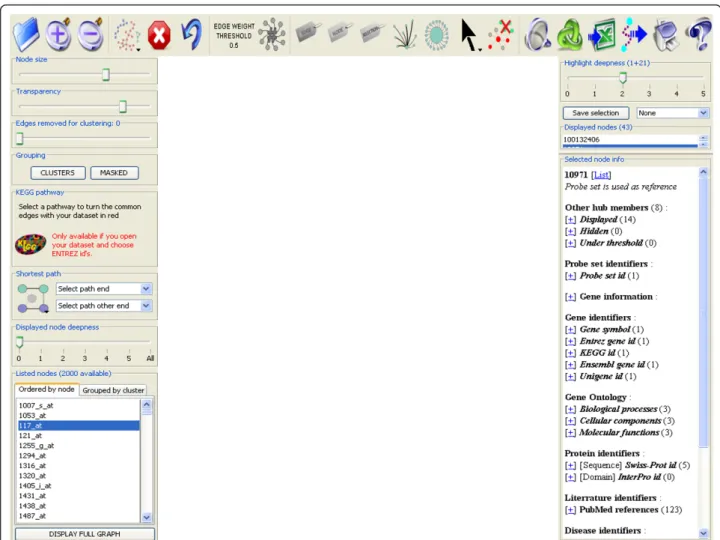Image resolution: width=720 pixels, height=540 pixels.
Task: Expand Swiss-Prot id
Action: click(570, 466)
